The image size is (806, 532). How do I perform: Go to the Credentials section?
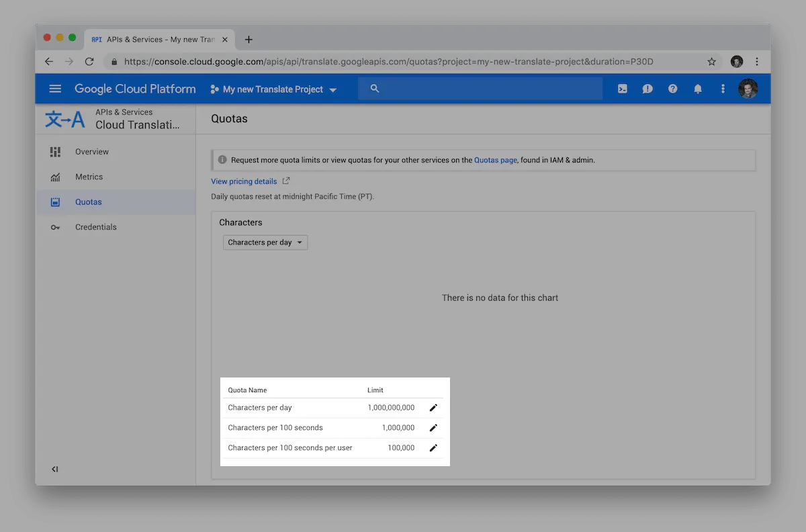click(116, 227)
